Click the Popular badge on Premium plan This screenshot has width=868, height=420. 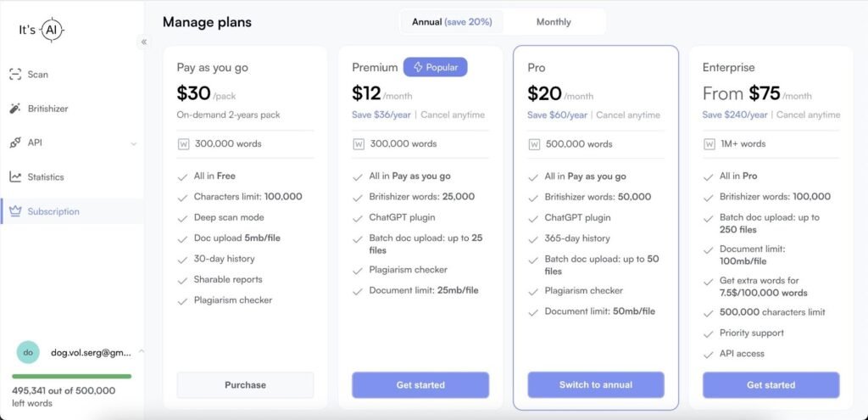click(435, 67)
